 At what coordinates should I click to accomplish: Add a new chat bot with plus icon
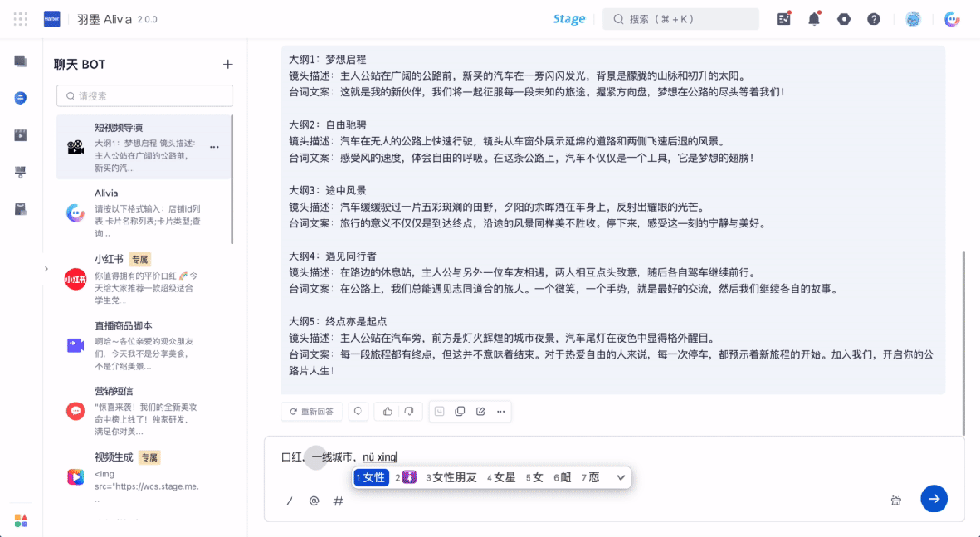[227, 65]
